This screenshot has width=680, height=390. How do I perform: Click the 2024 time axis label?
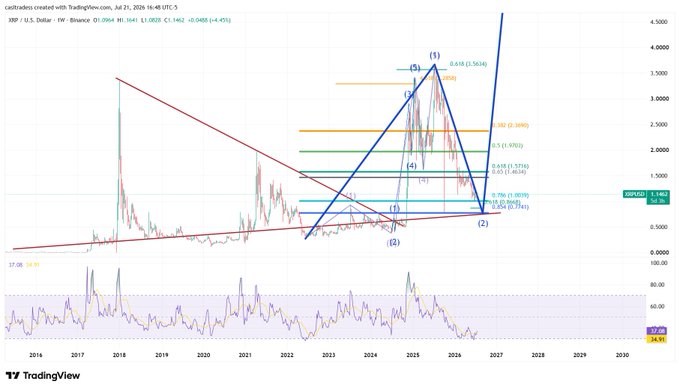pyautogui.click(x=370, y=355)
